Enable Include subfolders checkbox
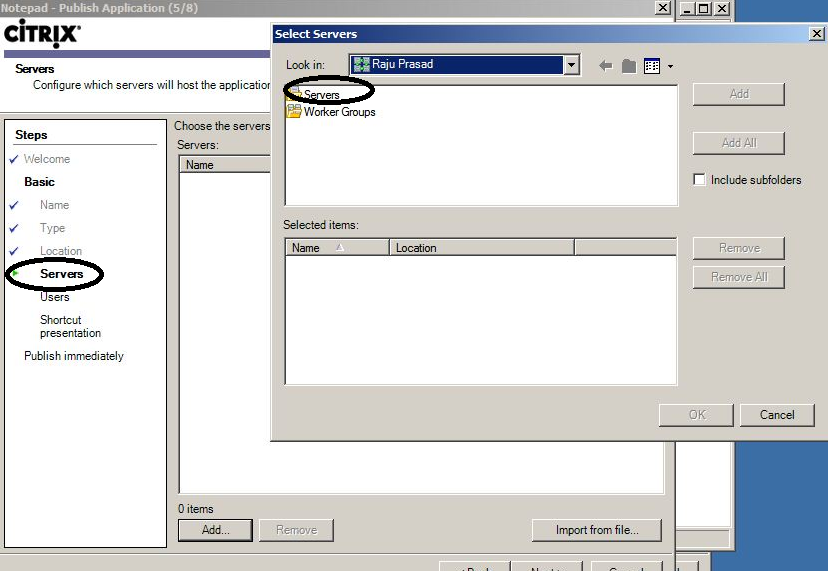The width and height of the screenshot is (828, 571). click(x=699, y=180)
